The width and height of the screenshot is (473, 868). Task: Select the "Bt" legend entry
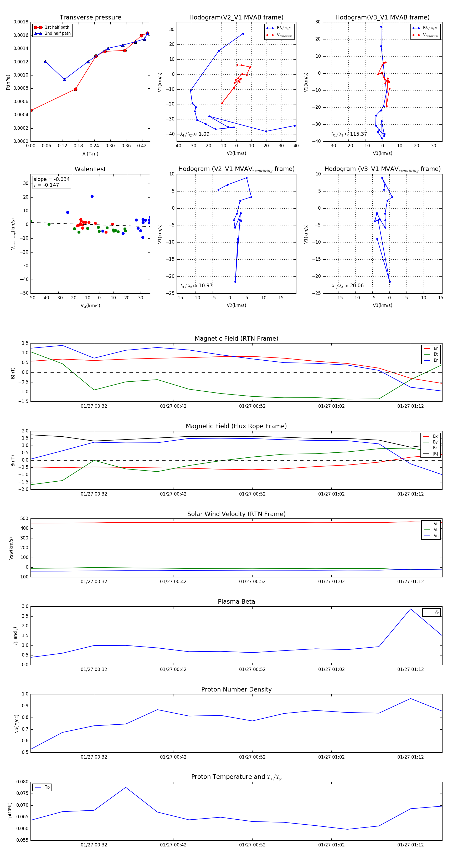431,354
